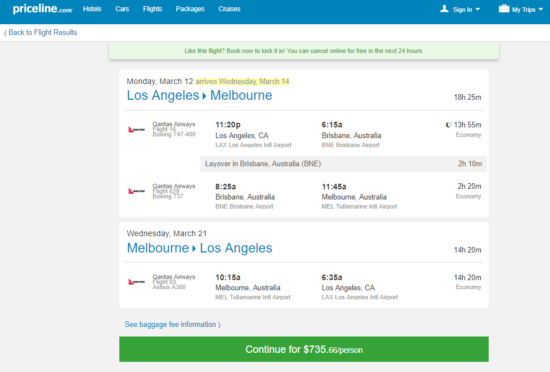Click arrow between Melbourne and Los Angeles heading
550x372 pixels.
click(194, 249)
